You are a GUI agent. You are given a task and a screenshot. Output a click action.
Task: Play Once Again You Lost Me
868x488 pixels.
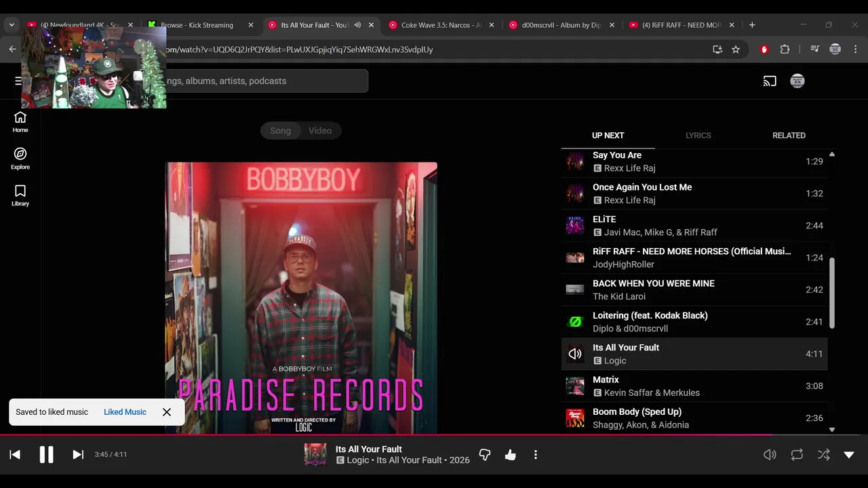694,193
